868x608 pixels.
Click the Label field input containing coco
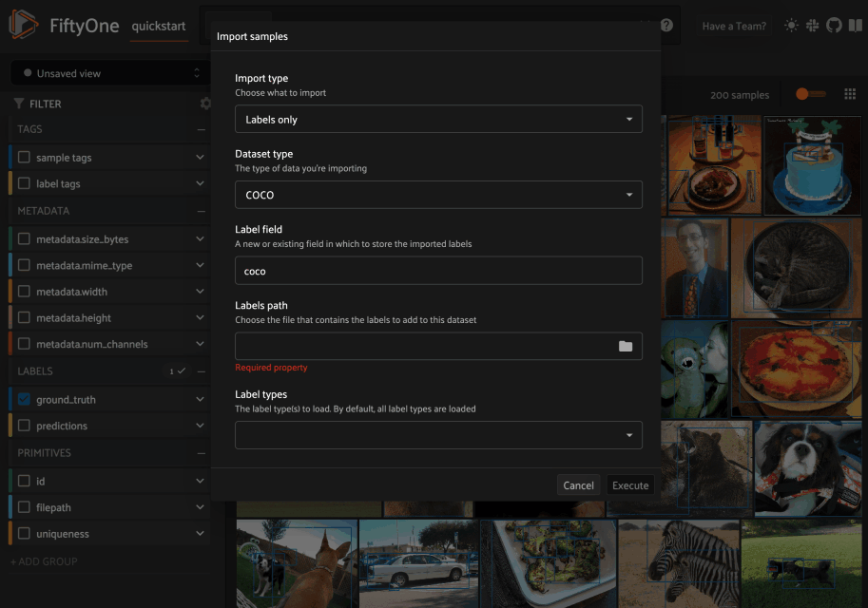pyautogui.click(x=438, y=271)
